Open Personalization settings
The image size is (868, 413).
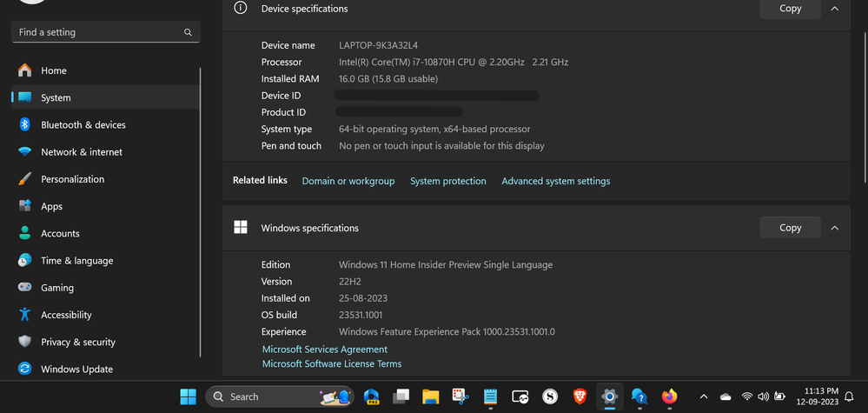105,179
